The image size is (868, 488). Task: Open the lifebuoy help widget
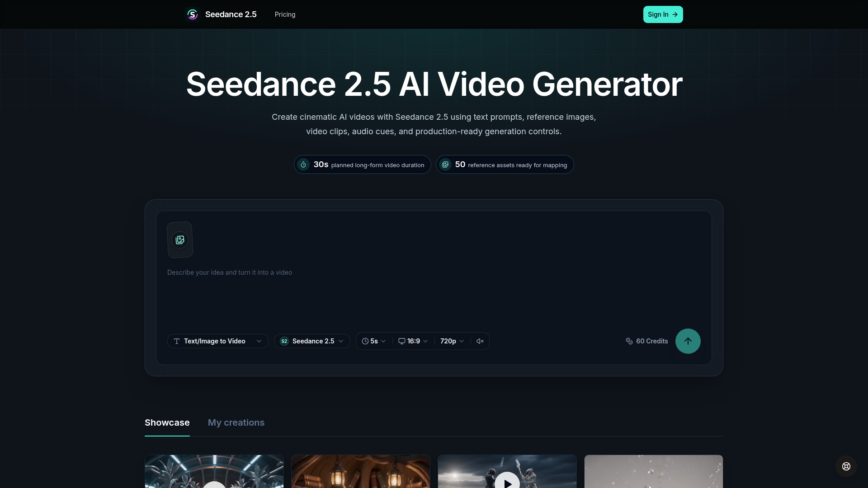pyautogui.click(x=846, y=466)
